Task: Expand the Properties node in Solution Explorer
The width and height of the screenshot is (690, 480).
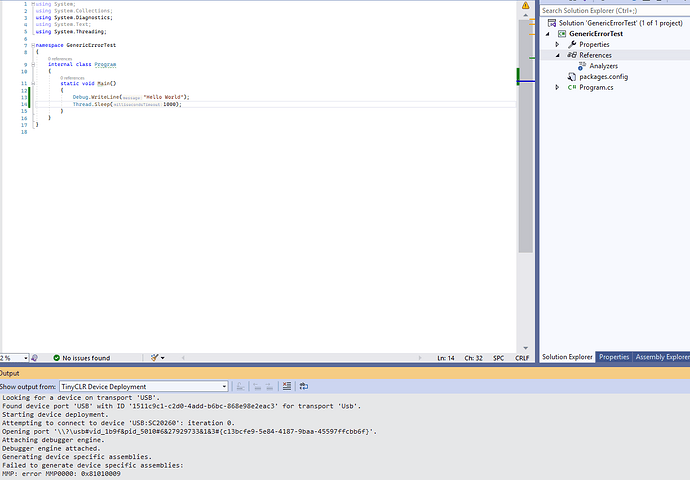Action: point(558,44)
